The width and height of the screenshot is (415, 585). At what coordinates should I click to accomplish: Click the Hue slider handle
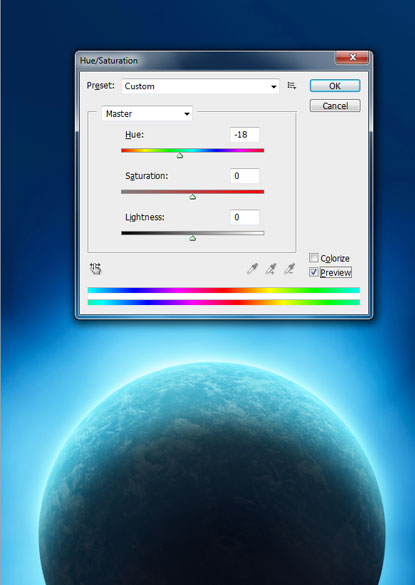click(180, 156)
